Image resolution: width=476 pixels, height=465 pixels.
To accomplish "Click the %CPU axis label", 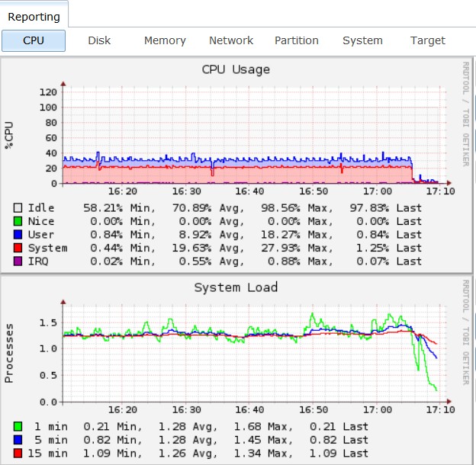I will pyautogui.click(x=9, y=135).
